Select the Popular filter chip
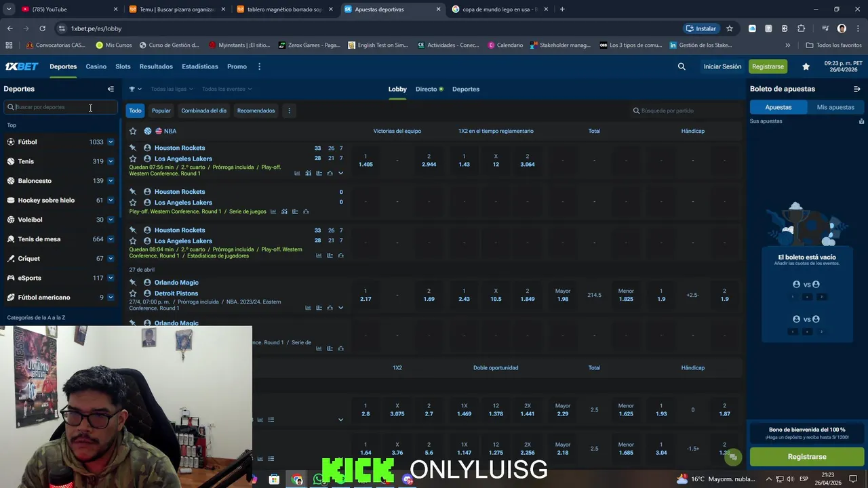This screenshot has width=868, height=488. pyautogui.click(x=161, y=110)
